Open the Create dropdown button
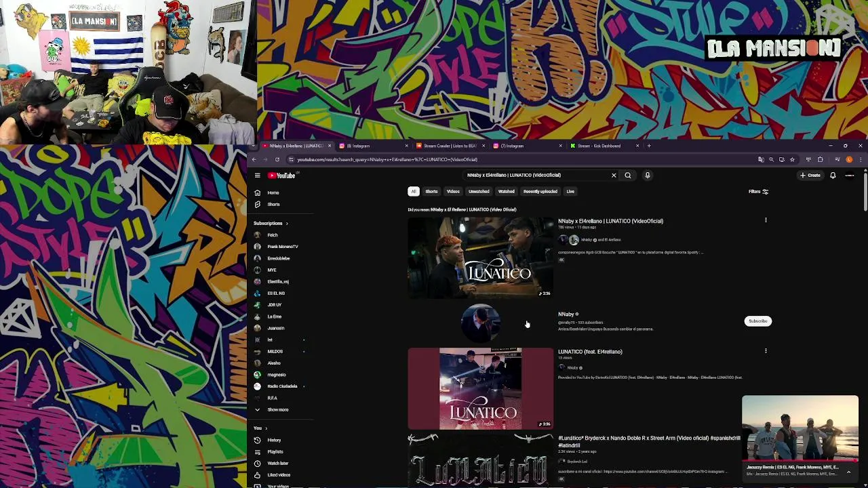The height and width of the screenshot is (488, 868). click(810, 176)
